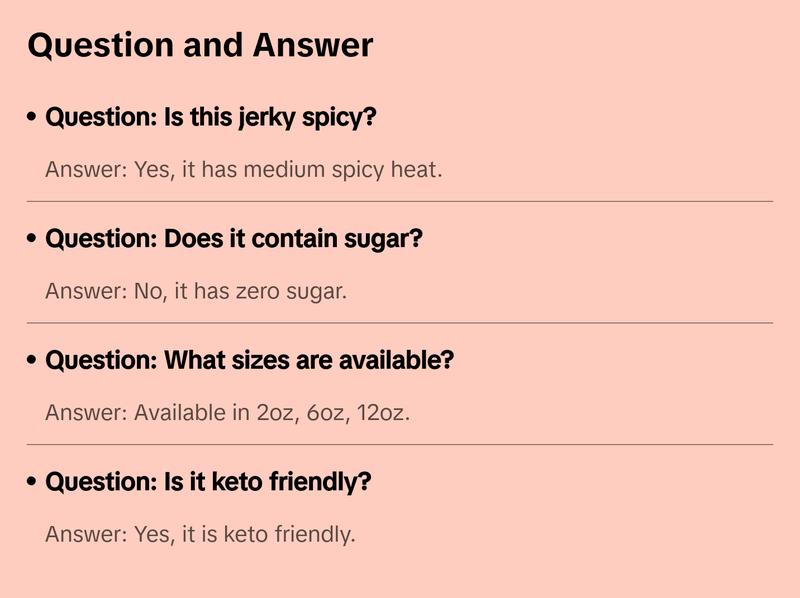This screenshot has height=598, width=800.
Task: Select the "Is this jerky spicy?" question
Action: (x=211, y=118)
